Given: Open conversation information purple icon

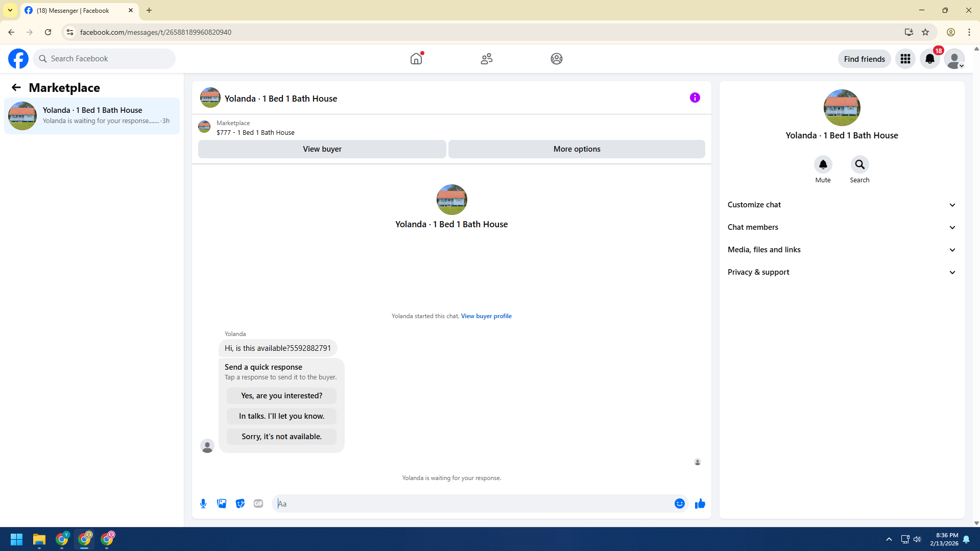Looking at the screenshot, I should tap(695, 98).
